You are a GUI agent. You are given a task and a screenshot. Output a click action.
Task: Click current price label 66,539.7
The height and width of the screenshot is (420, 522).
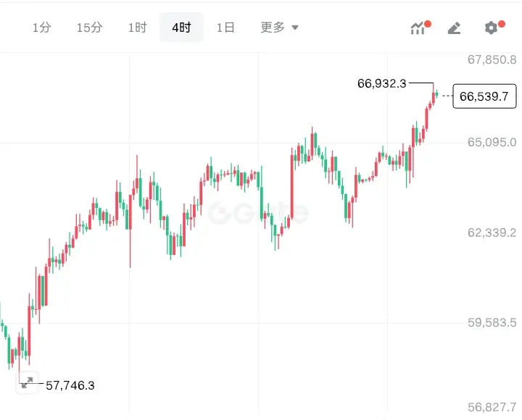pyautogui.click(x=484, y=96)
